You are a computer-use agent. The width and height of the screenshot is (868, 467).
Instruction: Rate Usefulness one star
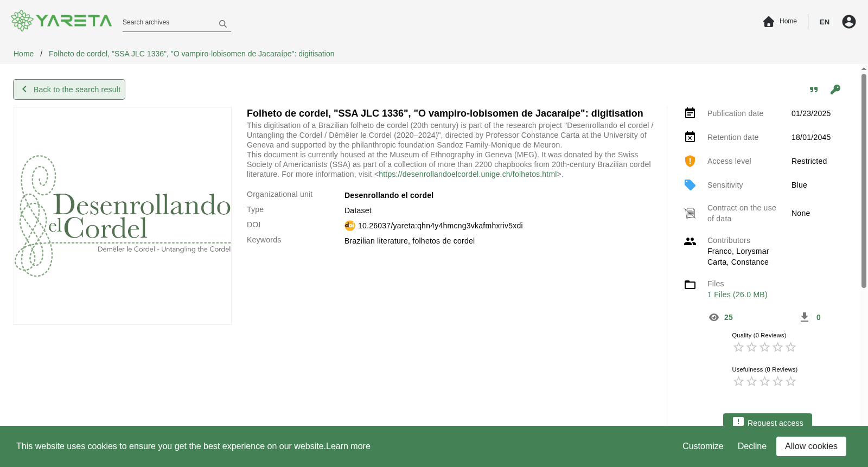738,381
